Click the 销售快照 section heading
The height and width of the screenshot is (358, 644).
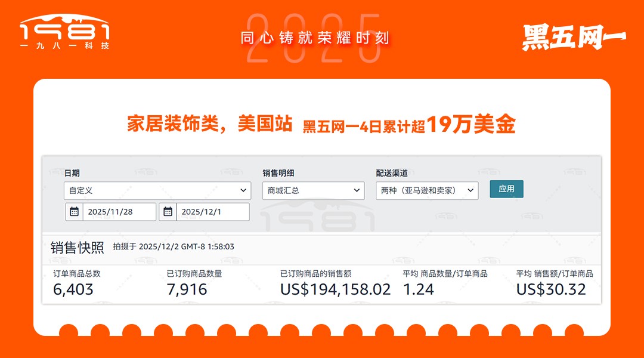pyautogui.click(x=78, y=248)
